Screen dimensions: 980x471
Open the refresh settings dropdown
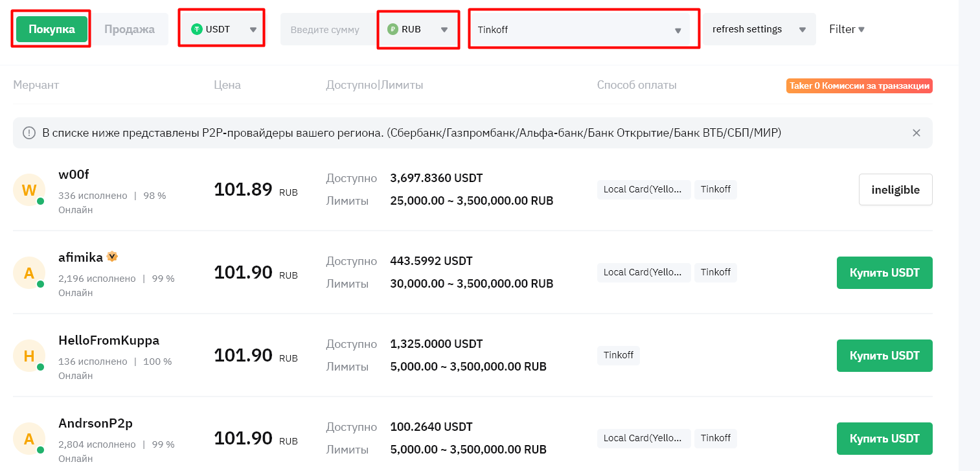(x=758, y=29)
